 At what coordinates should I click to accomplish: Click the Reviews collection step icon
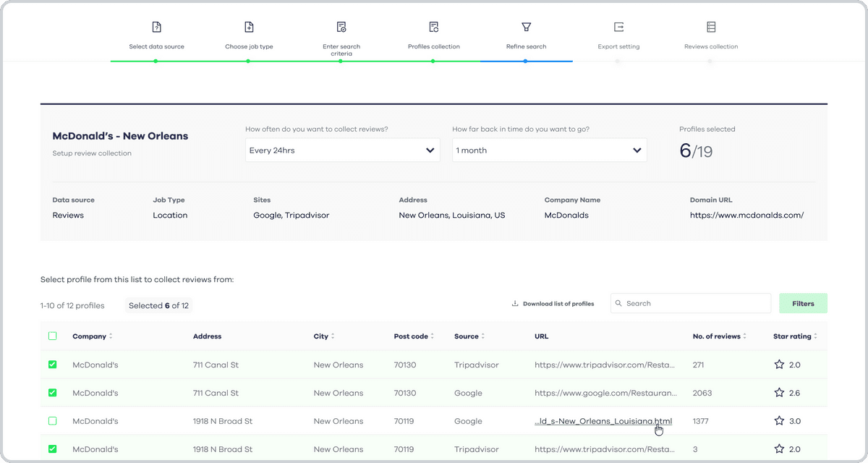tap(711, 26)
